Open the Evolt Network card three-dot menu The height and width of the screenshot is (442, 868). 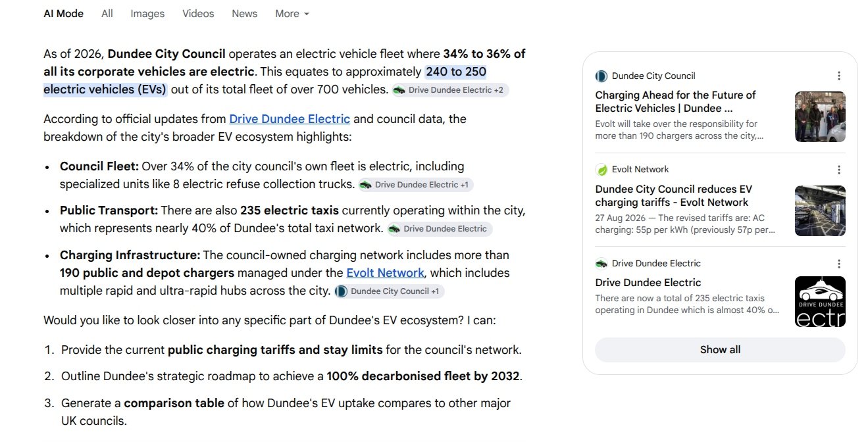(x=838, y=170)
